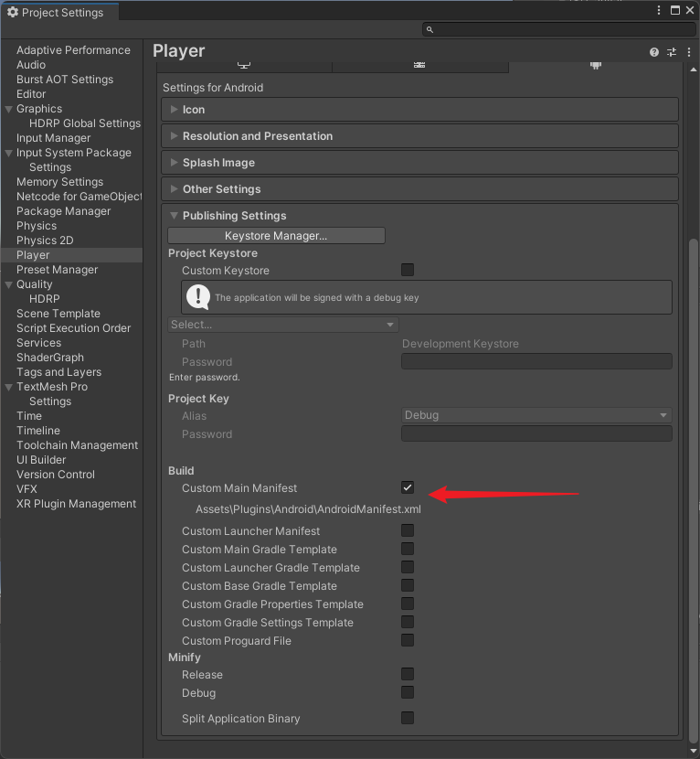Enable Custom Gradle Properties Template

coord(408,604)
